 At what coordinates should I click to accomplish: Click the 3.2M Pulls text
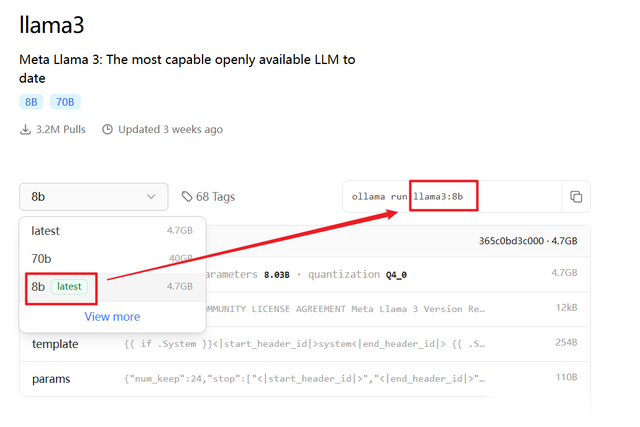pyautogui.click(x=60, y=129)
